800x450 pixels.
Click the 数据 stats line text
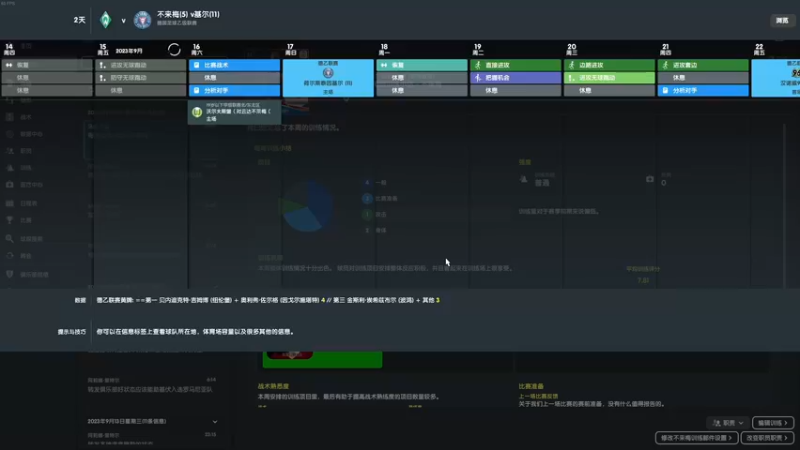point(268,300)
